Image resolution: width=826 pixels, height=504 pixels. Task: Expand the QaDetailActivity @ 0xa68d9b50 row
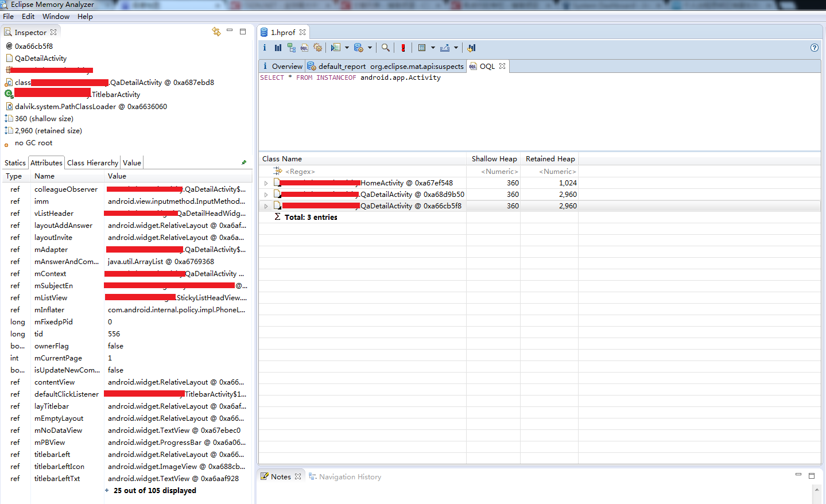pyautogui.click(x=266, y=195)
